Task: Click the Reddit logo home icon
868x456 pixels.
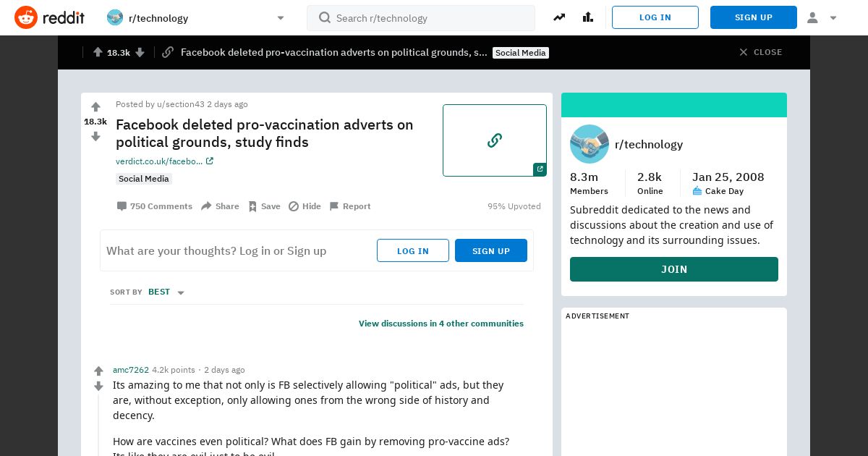Action: tap(26, 17)
